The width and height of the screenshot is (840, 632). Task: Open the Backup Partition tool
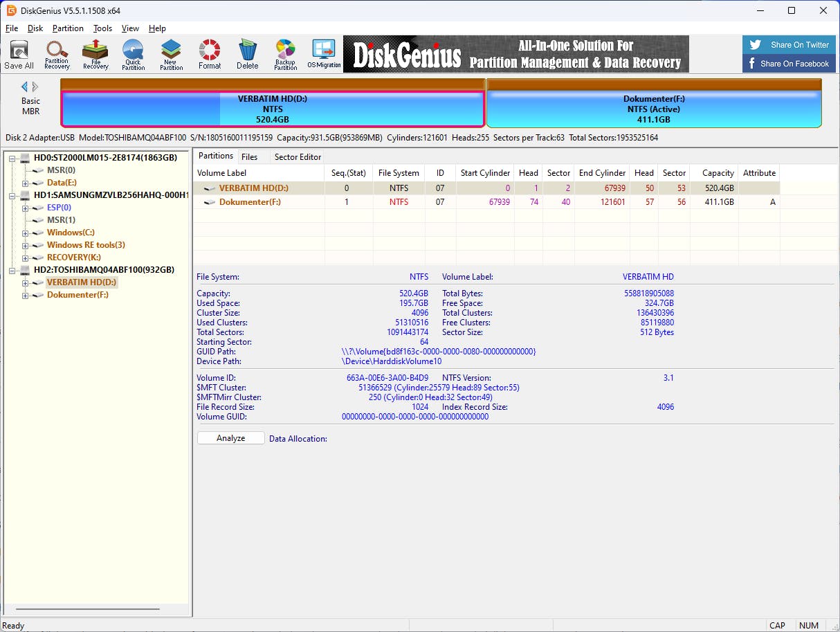pyautogui.click(x=285, y=55)
